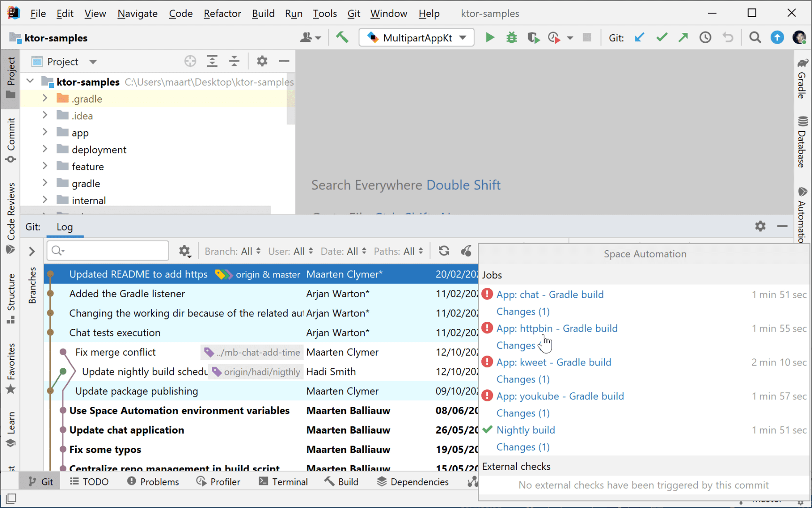Screen dimensions: 812x508
Task: Push commits with Git green arrow
Action: click(683, 37)
